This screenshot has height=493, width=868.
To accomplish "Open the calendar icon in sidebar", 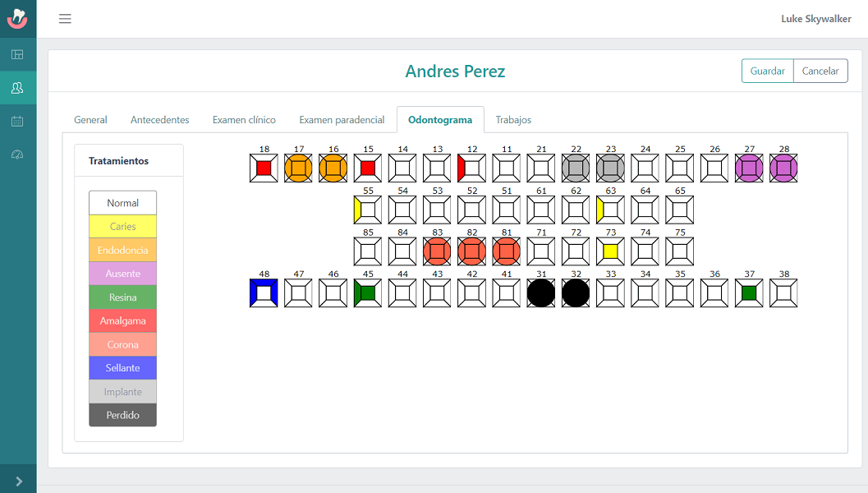I will pyautogui.click(x=17, y=122).
